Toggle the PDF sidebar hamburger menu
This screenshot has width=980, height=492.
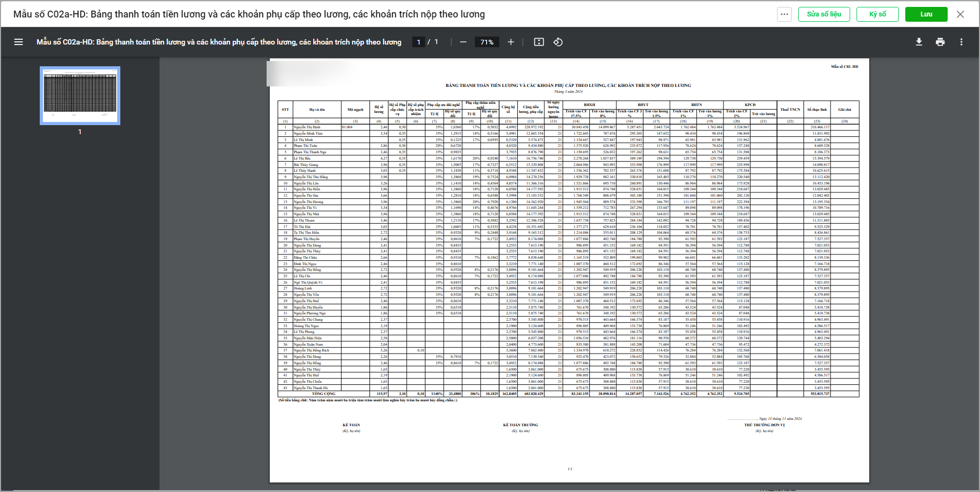19,42
